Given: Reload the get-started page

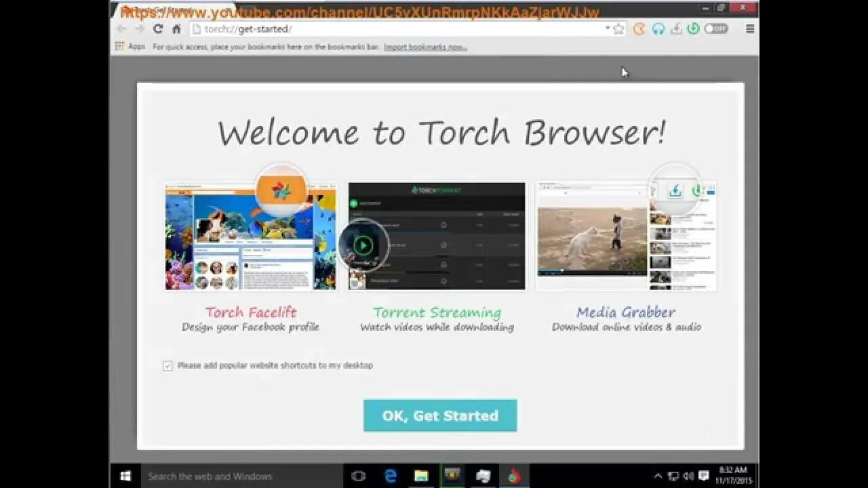Looking at the screenshot, I should (x=158, y=29).
